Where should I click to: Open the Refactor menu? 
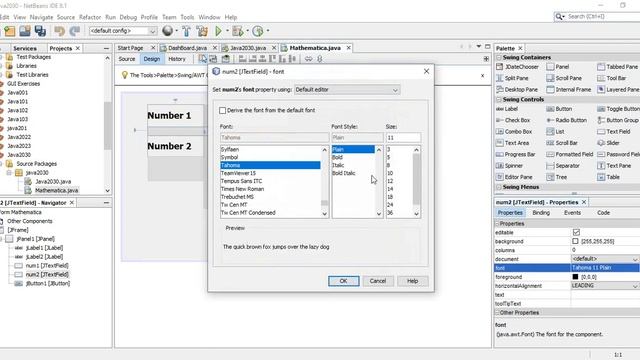90,17
